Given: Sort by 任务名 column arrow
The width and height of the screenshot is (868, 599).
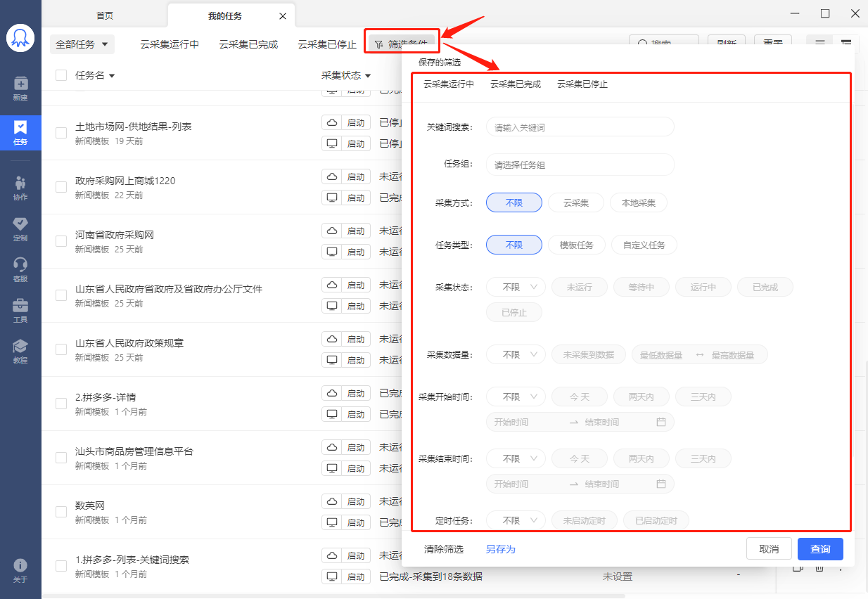Looking at the screenshot, I should tap(111, 76).
